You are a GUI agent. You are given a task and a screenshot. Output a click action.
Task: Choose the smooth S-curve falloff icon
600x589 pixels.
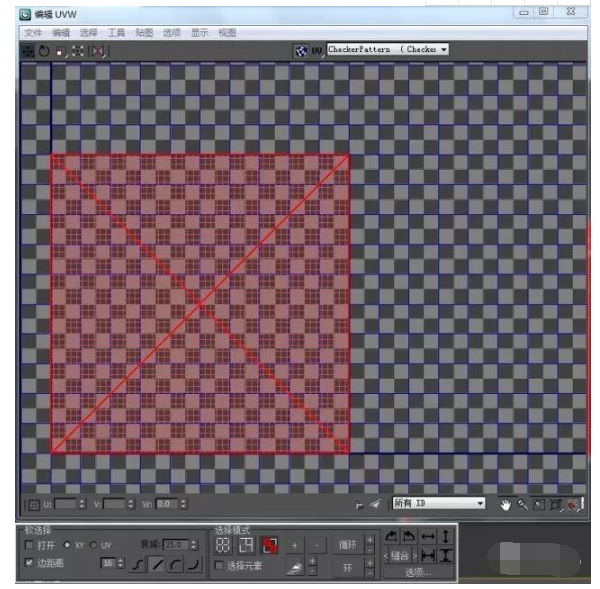coord(139,564)
